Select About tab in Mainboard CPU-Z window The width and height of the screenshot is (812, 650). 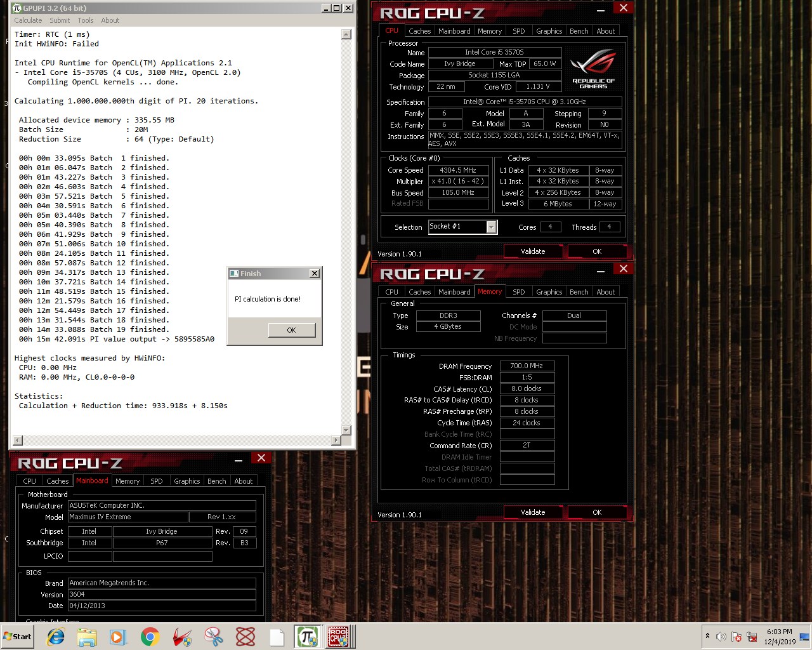coord(243,481)
